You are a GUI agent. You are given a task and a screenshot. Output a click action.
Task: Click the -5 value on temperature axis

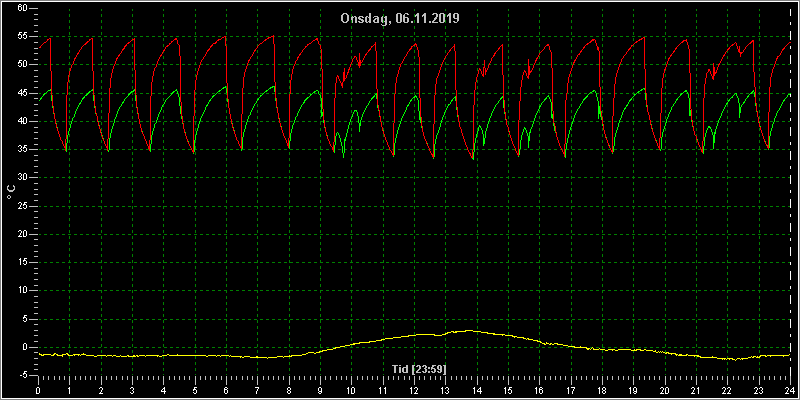pos(22,376)
